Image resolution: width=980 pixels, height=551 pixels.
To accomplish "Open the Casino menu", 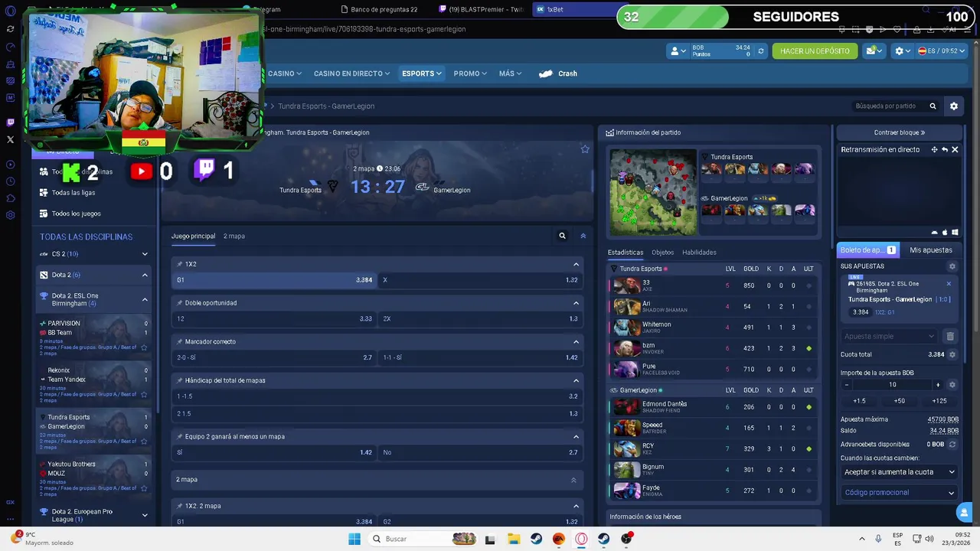I will [x=284, y=73].
